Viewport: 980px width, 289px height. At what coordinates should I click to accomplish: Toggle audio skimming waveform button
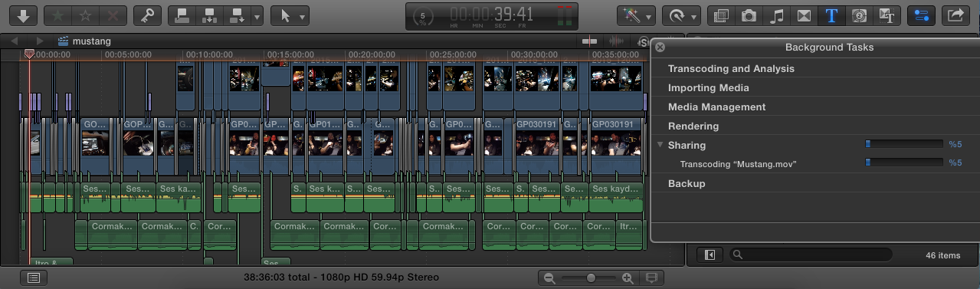(x=615, y=41)
